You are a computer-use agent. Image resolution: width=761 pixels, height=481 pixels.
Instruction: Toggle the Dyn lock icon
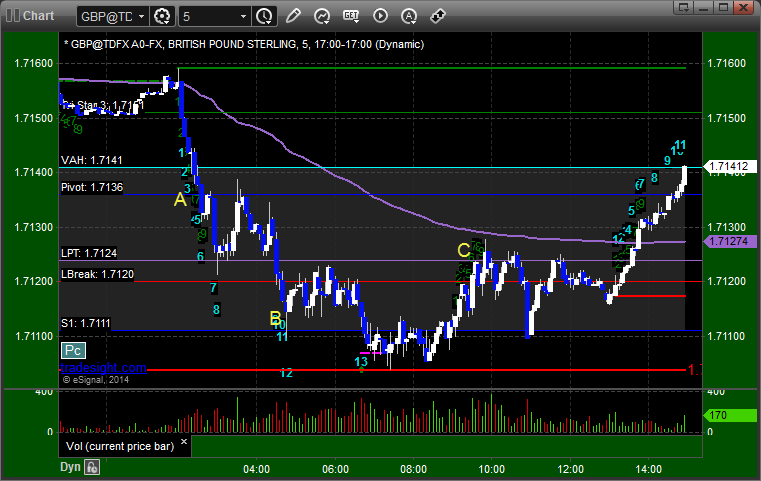click(92, 466)
